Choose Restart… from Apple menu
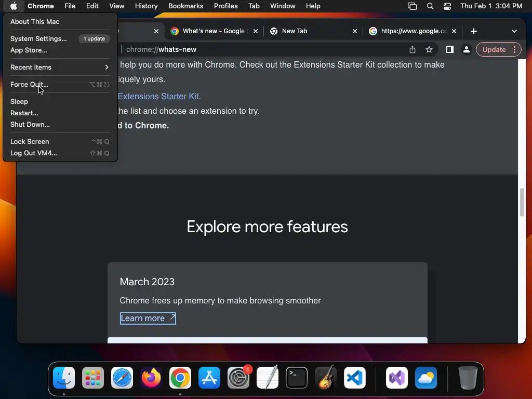Image resolution: width=532 pixels, height=399 pixels. (60, 113)
